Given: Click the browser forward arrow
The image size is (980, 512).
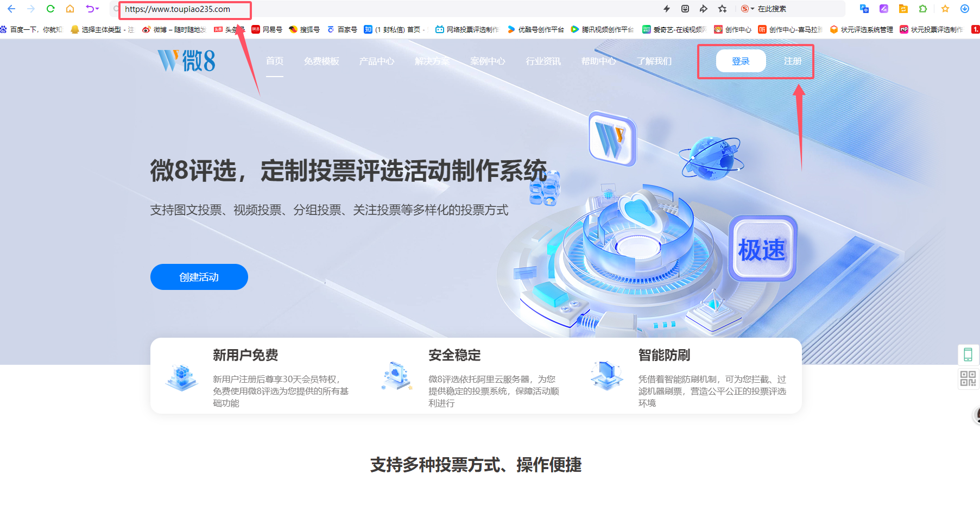Looking at the screenshot, I should point(31,9).
